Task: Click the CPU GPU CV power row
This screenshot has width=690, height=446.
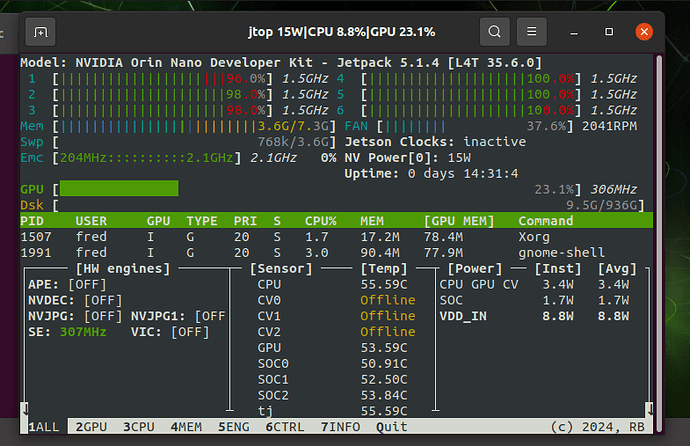Action: click(x=534, y=285)
